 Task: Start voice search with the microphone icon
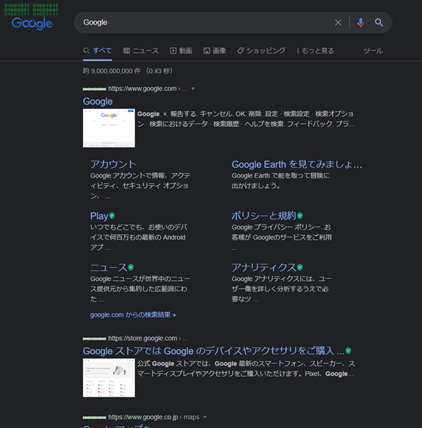pos(360,22)
